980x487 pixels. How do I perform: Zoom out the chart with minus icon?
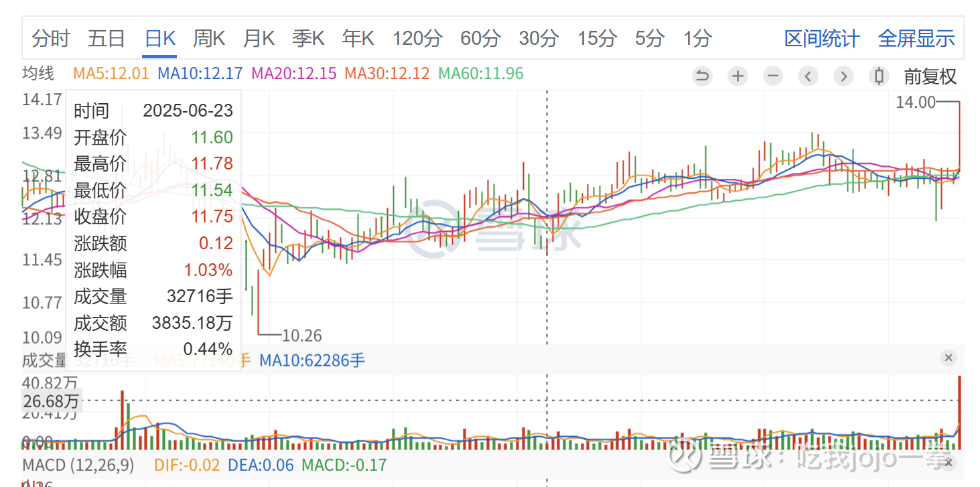tap(773, 76)
